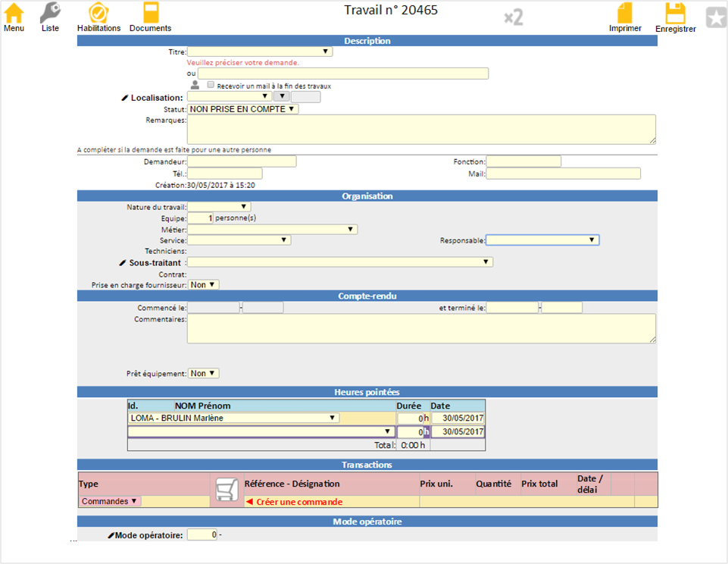Click the 'Référence - Désignation' column header
This screenshot has width=728, height=564.
(292, 484)
